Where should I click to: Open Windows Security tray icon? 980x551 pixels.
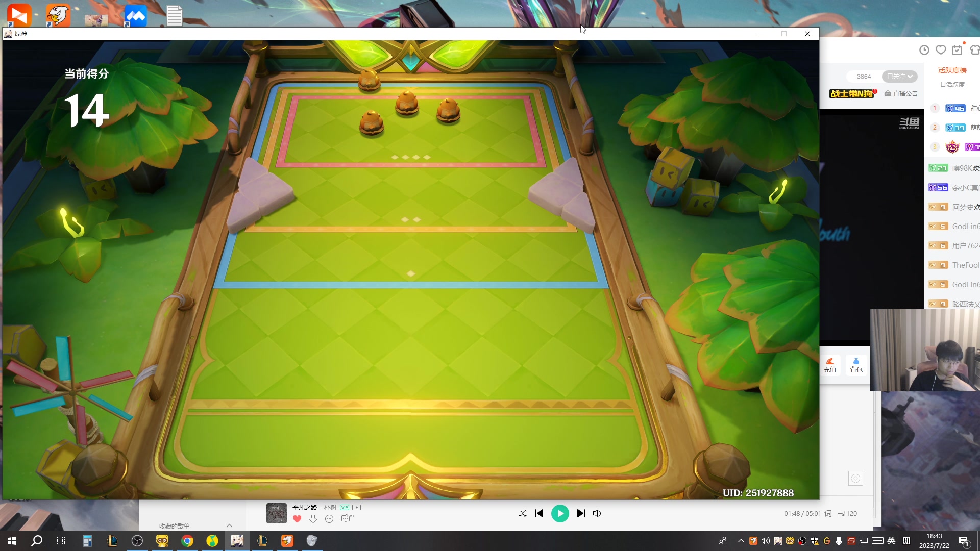pyautogui.click(x=814, y=541)
